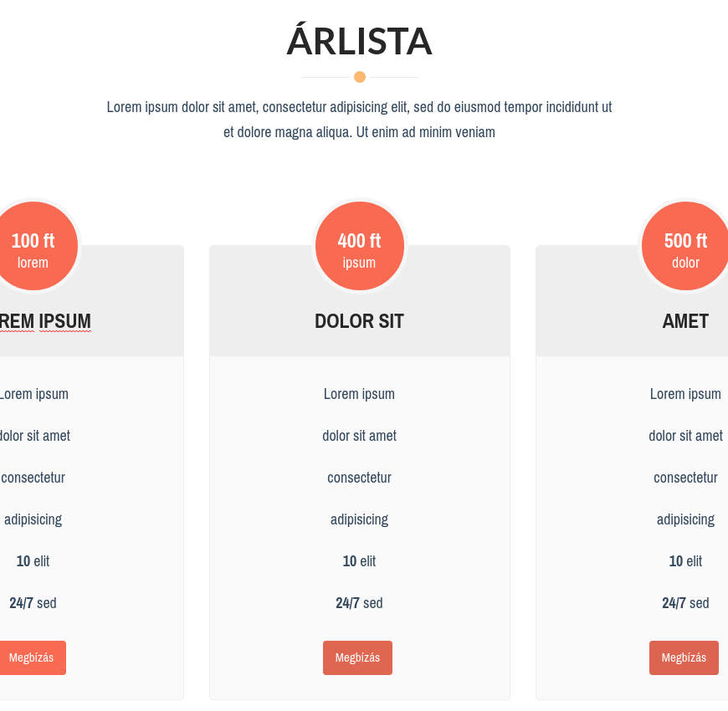This screenshot has height=711, width=728.
Task: Click the orange dot divider below ÁRLISTA
Action: coord(360,77)
